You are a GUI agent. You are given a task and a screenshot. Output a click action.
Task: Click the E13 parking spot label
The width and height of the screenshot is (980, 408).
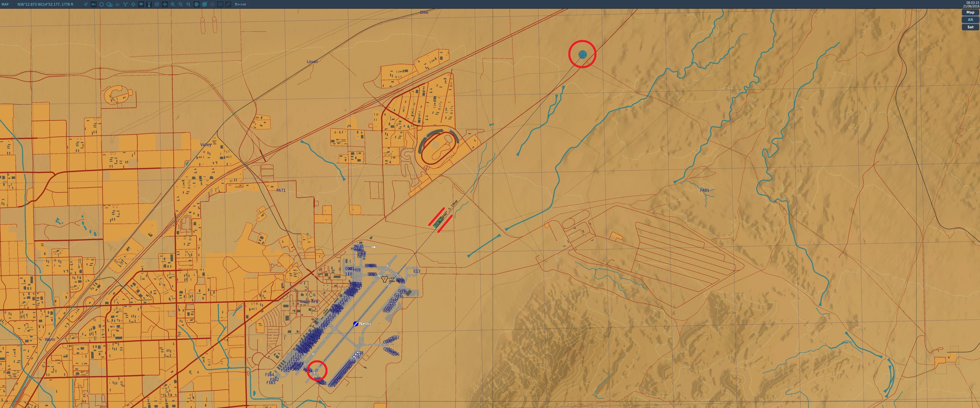(x=416, y=271)
